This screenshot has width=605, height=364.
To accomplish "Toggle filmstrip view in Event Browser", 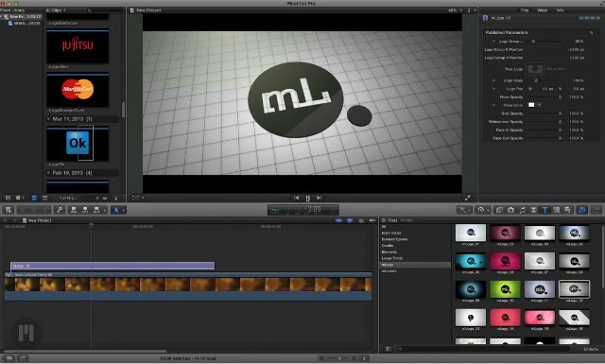I will click(34, 198).
